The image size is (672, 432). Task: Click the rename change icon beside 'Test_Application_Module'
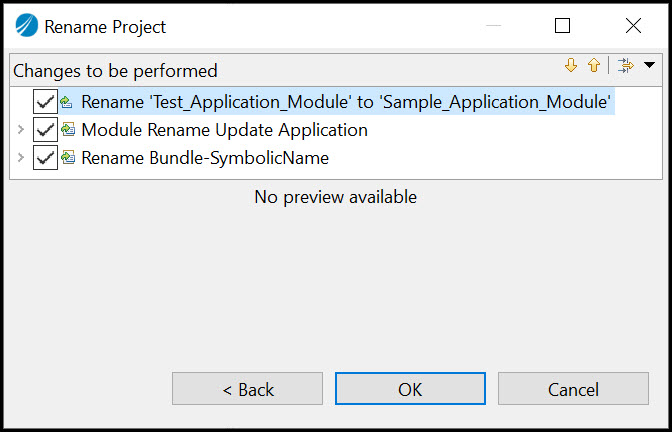coord(67,102)
